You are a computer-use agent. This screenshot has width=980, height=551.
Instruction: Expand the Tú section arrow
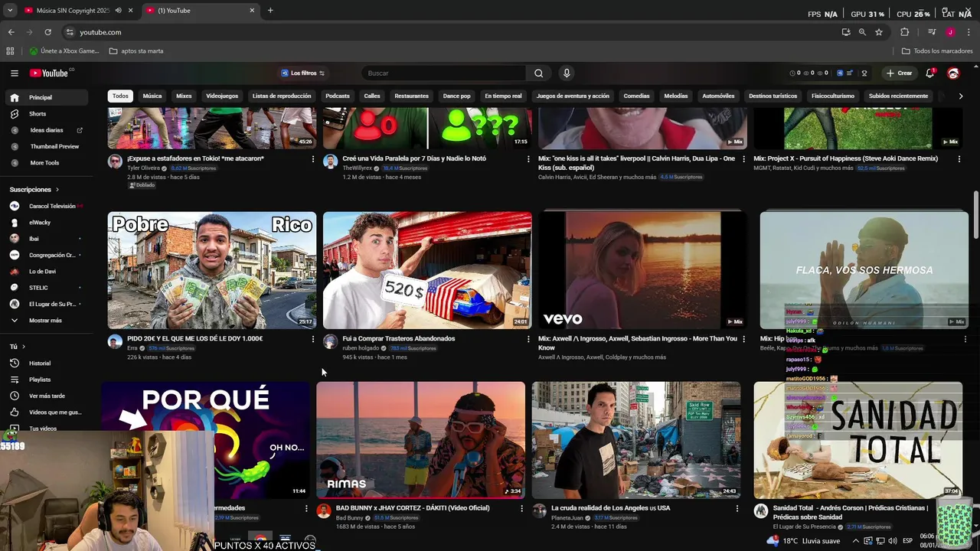tap(24, 347)
